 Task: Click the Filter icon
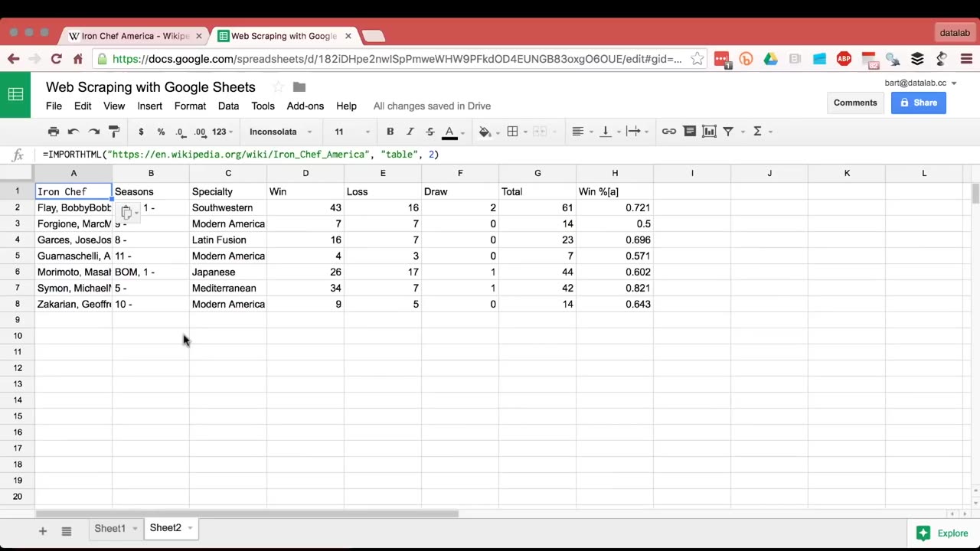click(x=729, y=132)
